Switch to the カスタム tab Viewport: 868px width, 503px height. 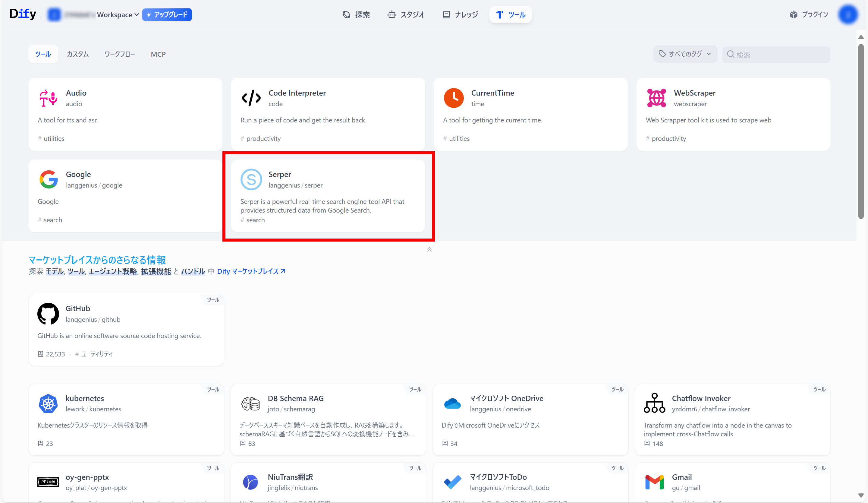pyautogui.click(x=77, y=54)
